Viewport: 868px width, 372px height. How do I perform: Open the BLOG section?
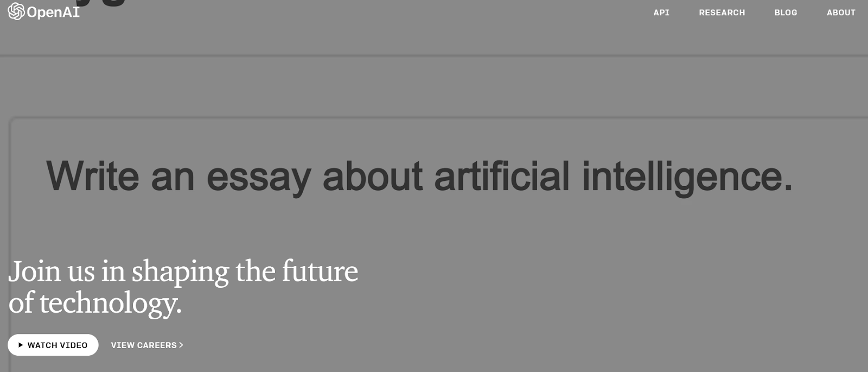pyautogui.click(x=786, y=12)
